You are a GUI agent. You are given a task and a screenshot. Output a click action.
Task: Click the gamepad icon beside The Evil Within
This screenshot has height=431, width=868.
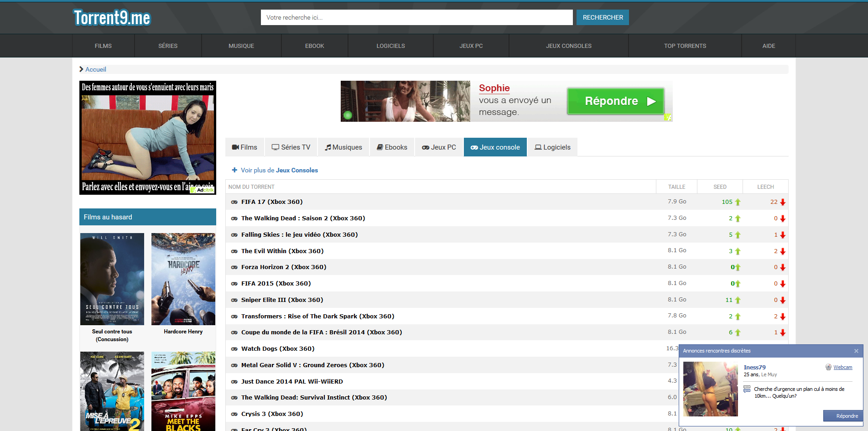tap(234, 251)
